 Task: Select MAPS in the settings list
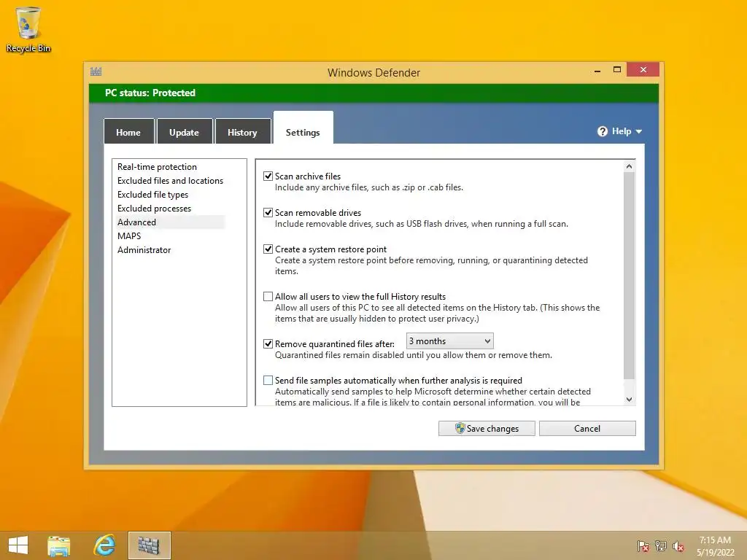point(129,236)
